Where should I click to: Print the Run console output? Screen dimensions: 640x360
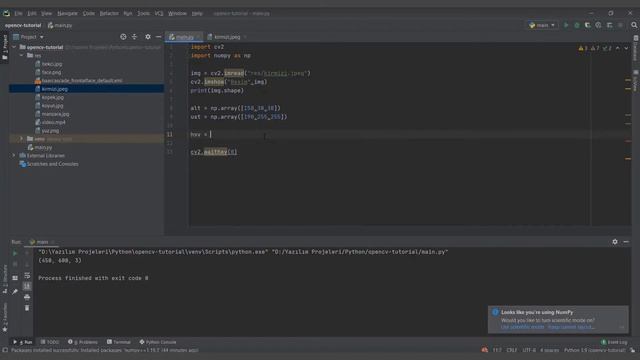pos(27,297)
